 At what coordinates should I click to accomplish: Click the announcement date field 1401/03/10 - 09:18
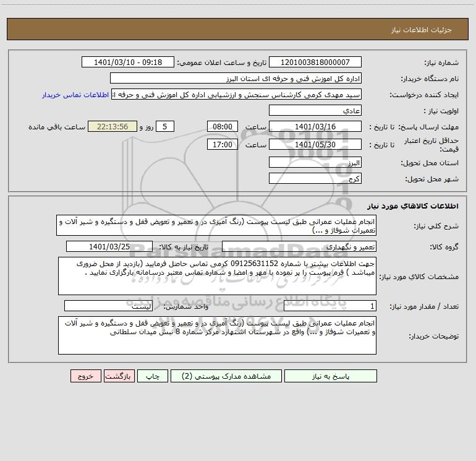128,62
